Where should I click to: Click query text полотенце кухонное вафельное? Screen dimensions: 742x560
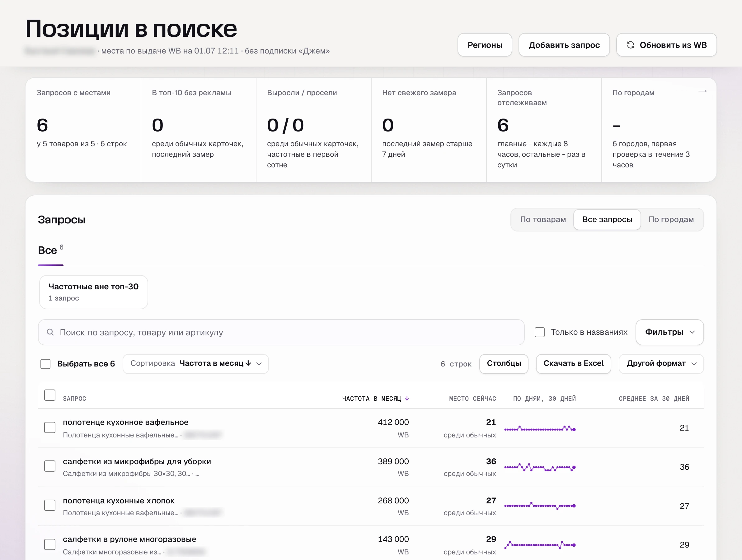click(x=125, y=422)
